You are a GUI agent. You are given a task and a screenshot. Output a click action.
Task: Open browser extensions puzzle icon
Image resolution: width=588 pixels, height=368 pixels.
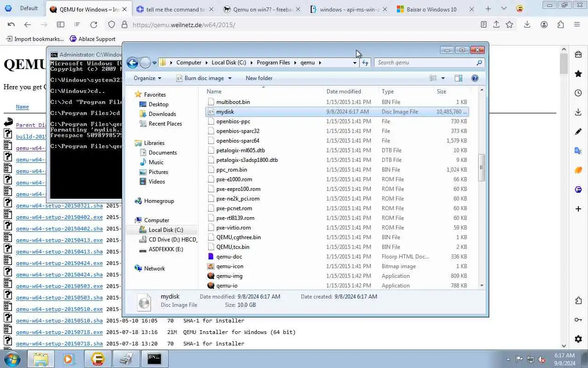(x=560, y=25)
